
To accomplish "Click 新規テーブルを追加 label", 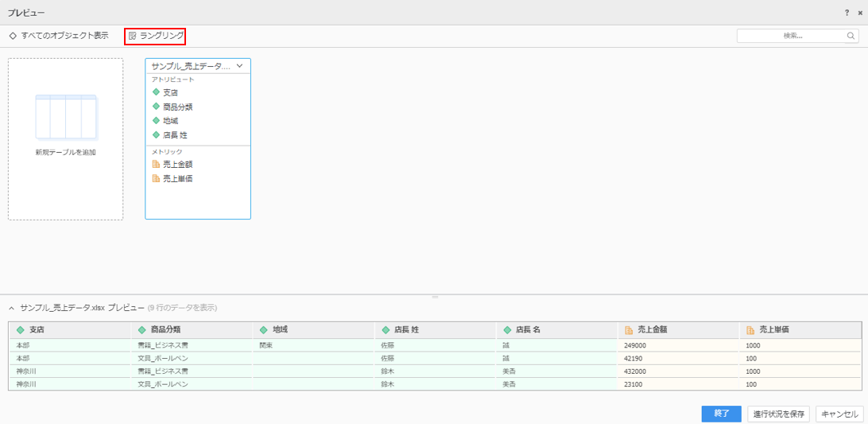I will pyautogui.click(x=65, y=153).
